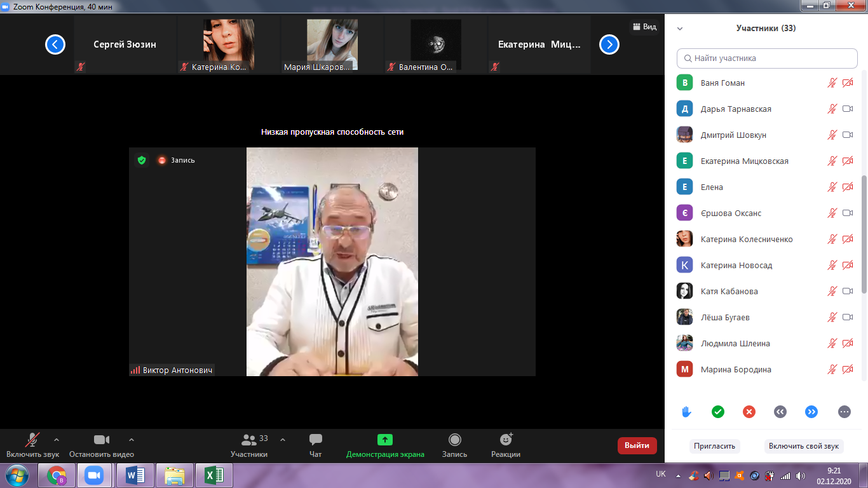
Task: Click Включить звук to unmute microphone
Action: click(32, 445)
